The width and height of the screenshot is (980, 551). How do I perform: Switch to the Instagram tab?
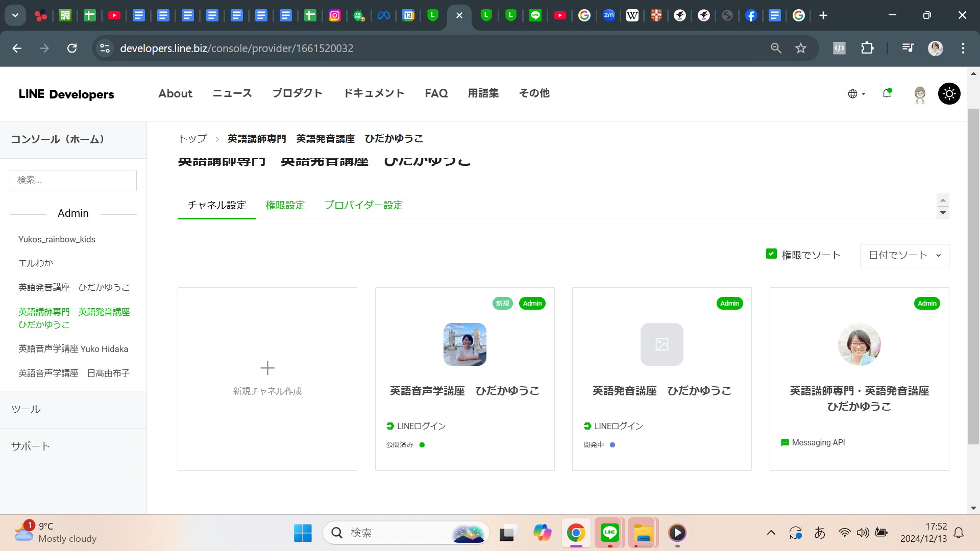(x=335, y=15)
